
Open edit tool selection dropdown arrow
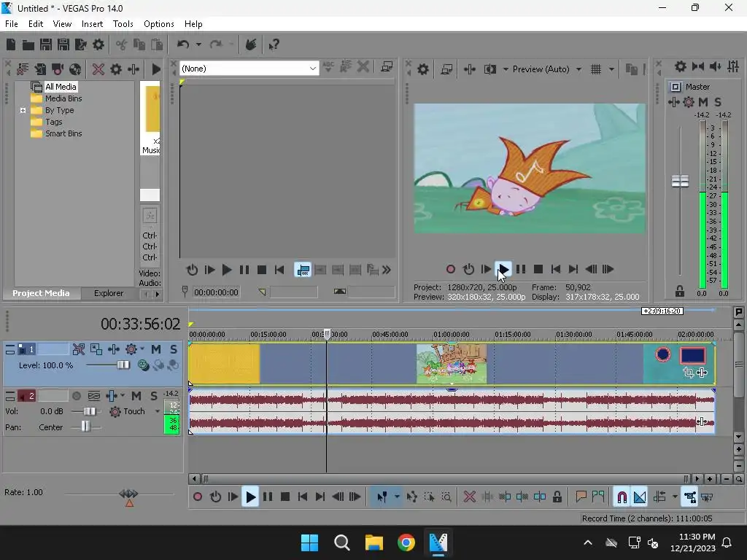click(397, 497)
